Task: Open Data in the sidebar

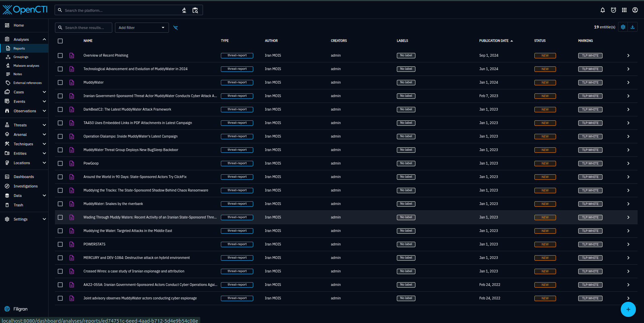Action: 24,196
